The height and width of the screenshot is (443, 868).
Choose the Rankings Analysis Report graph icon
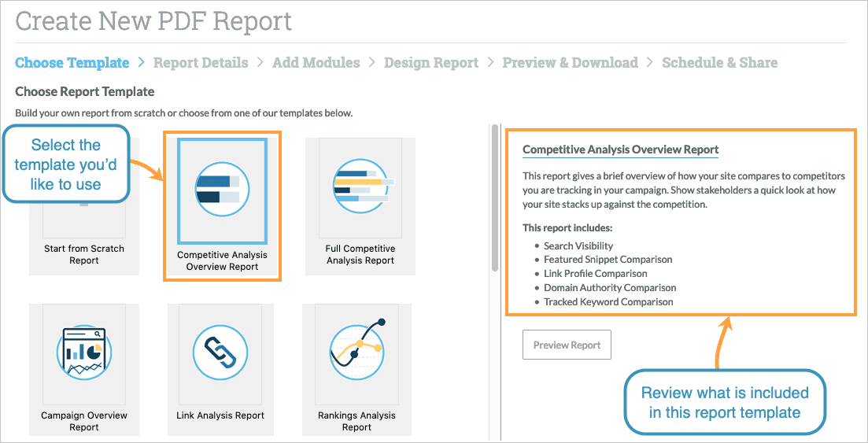(x=357, y=345)
